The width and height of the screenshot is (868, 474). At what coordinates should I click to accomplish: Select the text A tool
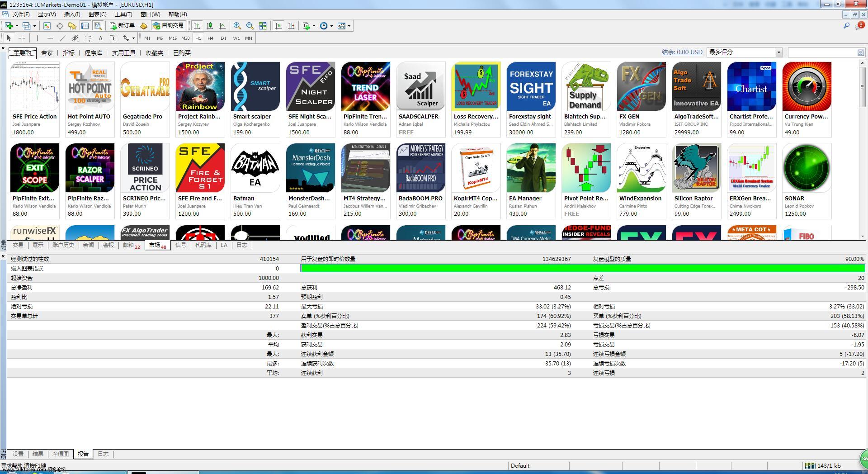click(100, 38)
